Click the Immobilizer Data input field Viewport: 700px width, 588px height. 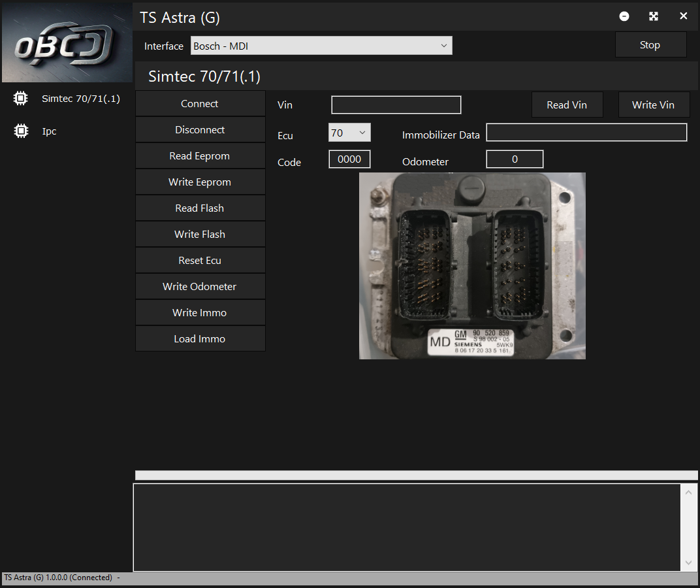point(586,133)
